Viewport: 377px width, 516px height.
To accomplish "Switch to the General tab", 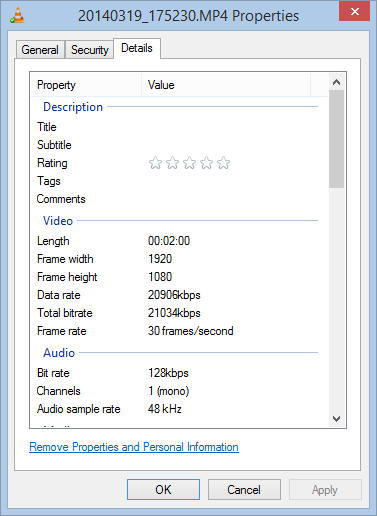I will tap(40, 50).
